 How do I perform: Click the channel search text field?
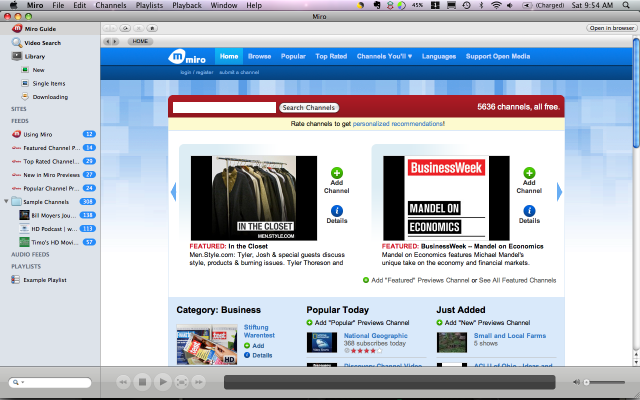point(224,107)
